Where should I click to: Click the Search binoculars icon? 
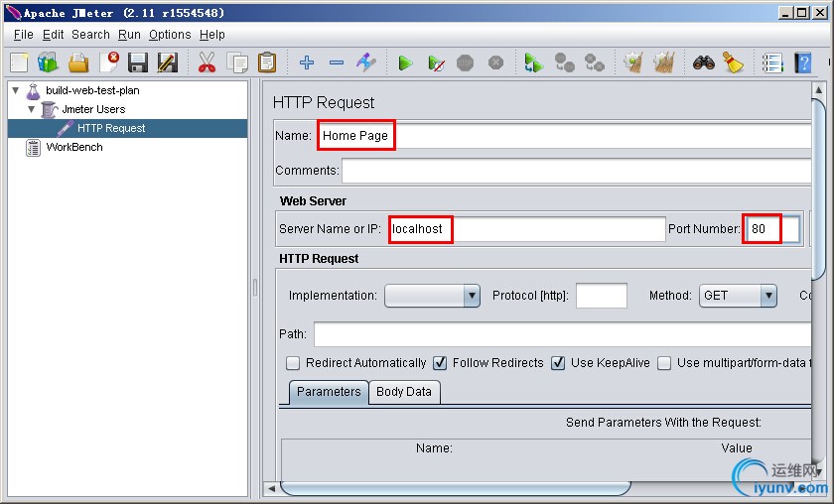pos(704,63)
